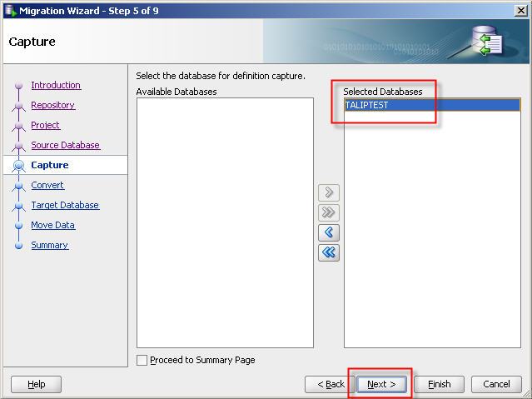Open the Source Database step
The width and height of the screenshot is (532, 399).
(66, 145)
